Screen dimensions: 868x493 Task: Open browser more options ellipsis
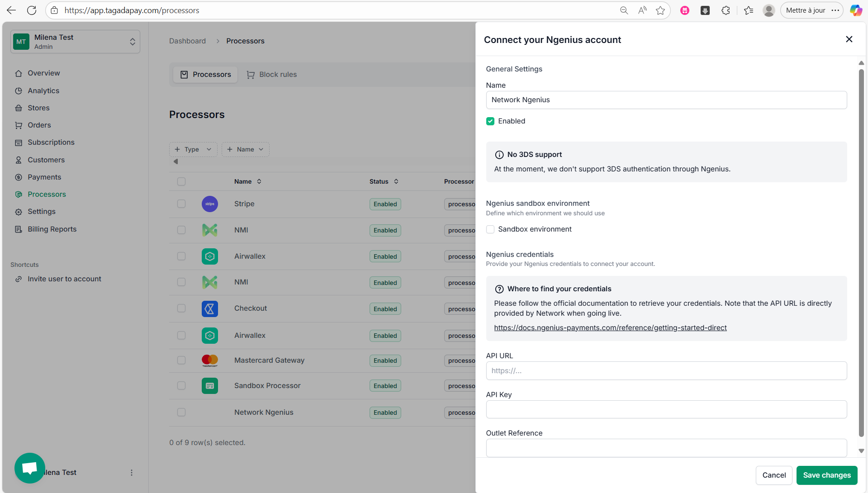click(x=835, y=10)
